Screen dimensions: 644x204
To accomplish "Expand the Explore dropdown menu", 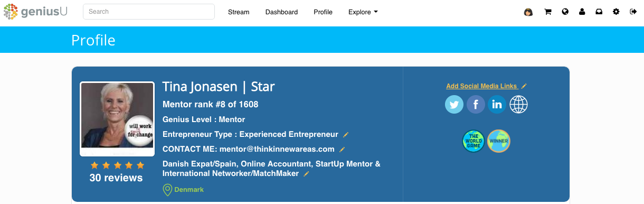I will [363, 12].
